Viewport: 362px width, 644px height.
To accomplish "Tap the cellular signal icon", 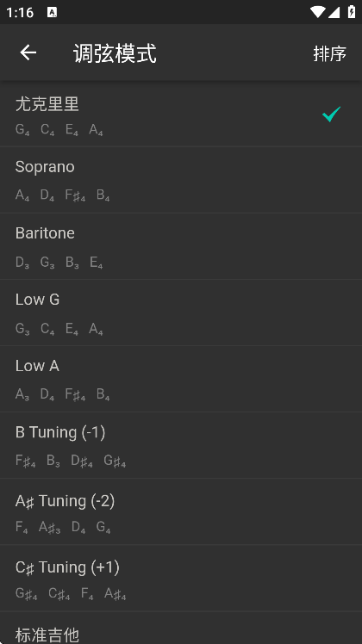I will click(334, 12).
